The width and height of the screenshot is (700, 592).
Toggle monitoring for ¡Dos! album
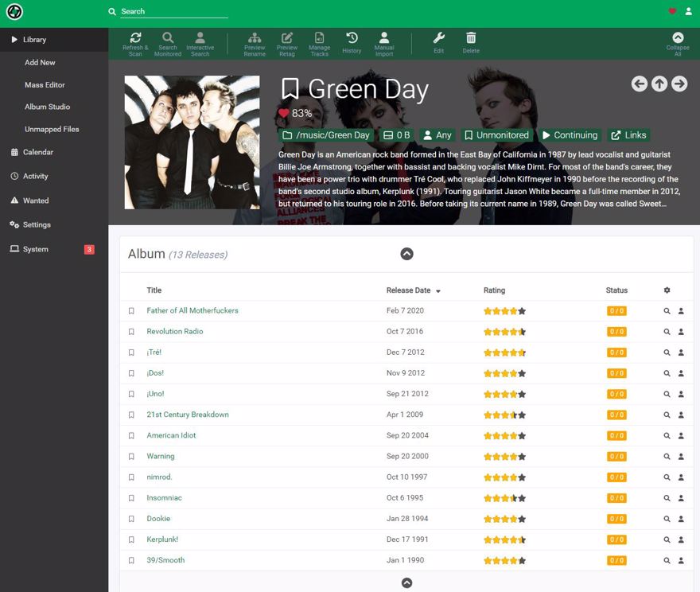coord(131,373)
